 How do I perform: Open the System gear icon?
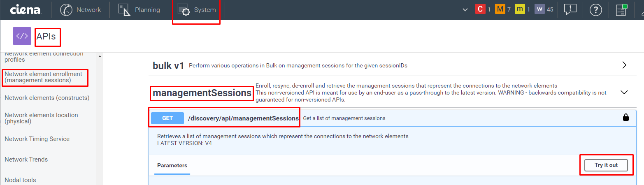coord(184,10)
